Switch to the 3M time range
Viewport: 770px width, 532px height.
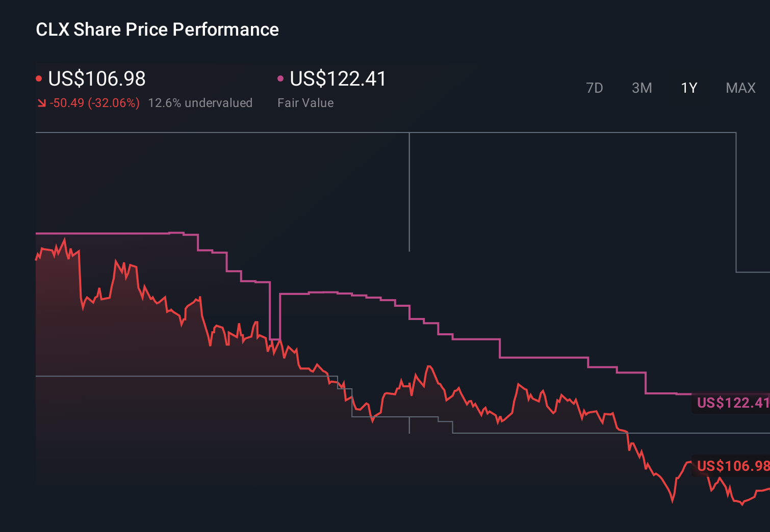pyautogui.click(x=642, y=88)
